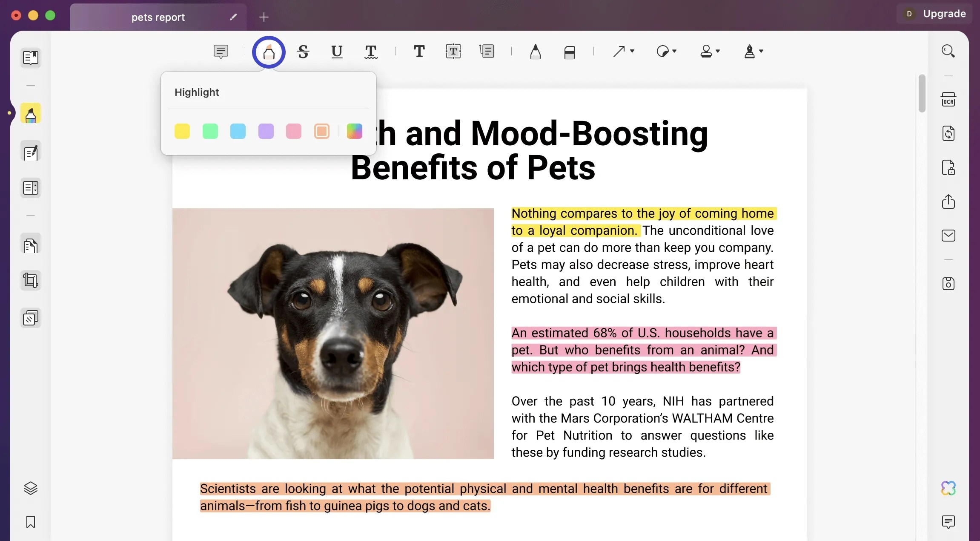The image size is (980, 541).
Task: Open the Organize Pages panel
Action: (x=30, y=188)
